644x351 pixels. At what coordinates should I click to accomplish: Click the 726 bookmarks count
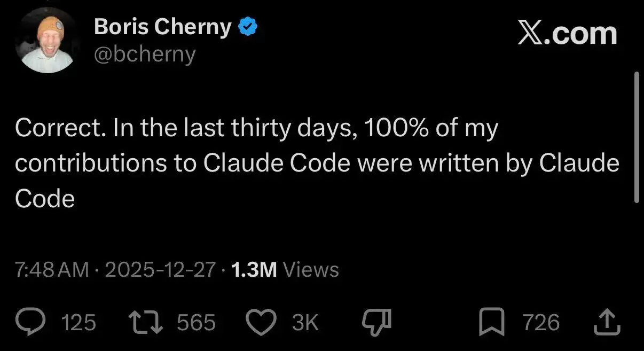coord(541,323)
